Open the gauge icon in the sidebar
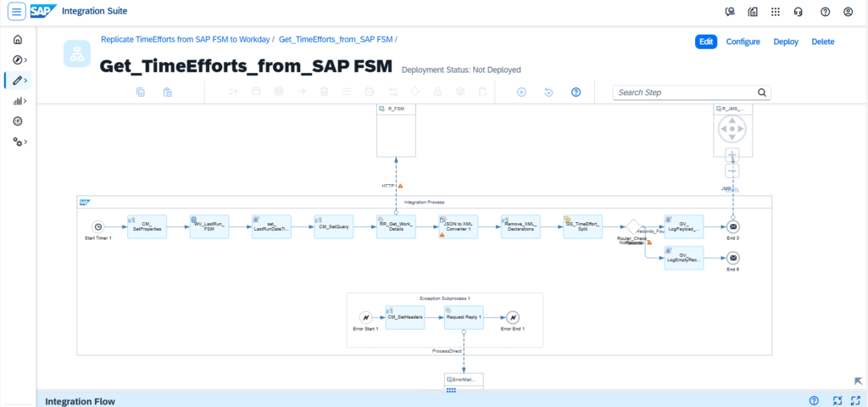868x407 pixels. tap(18, 121)
